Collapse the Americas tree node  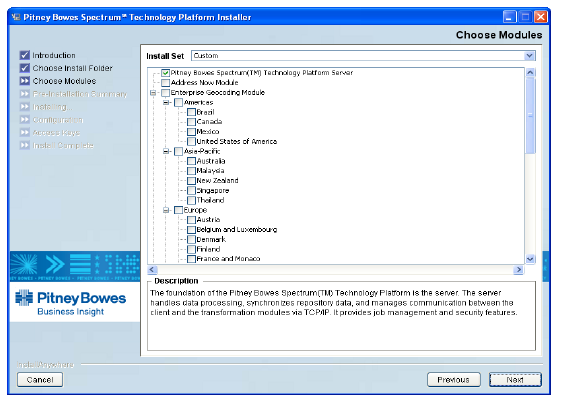pos(166,102)
